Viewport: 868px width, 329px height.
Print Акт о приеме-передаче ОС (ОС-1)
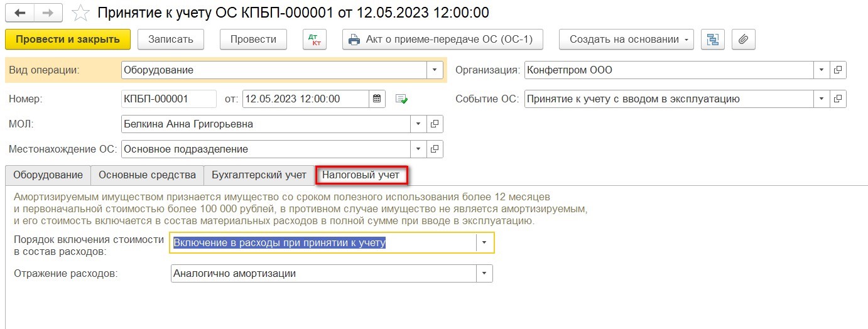pos(442,39)
